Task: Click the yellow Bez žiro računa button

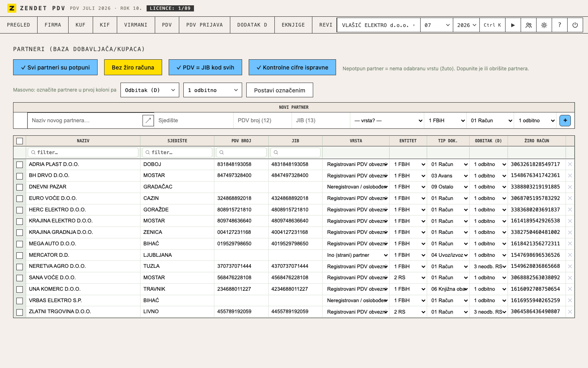Action: coord(133,67)
